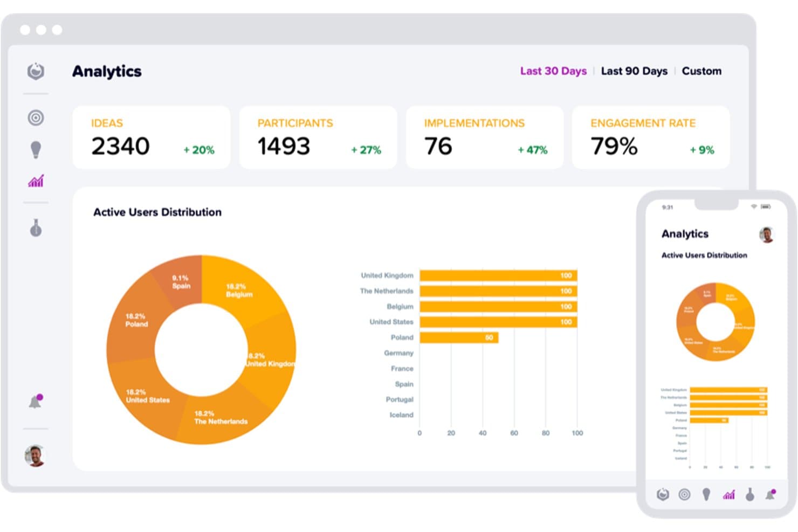
Task: Open the analytics chart icon in sidebar
Action: tap(36, 181)
